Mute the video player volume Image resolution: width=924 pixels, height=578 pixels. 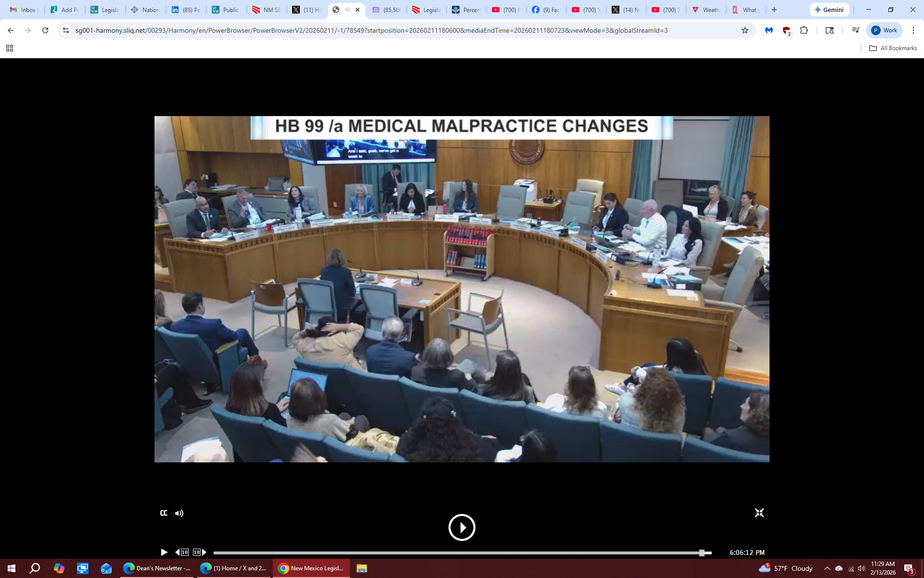click(179, 513)
